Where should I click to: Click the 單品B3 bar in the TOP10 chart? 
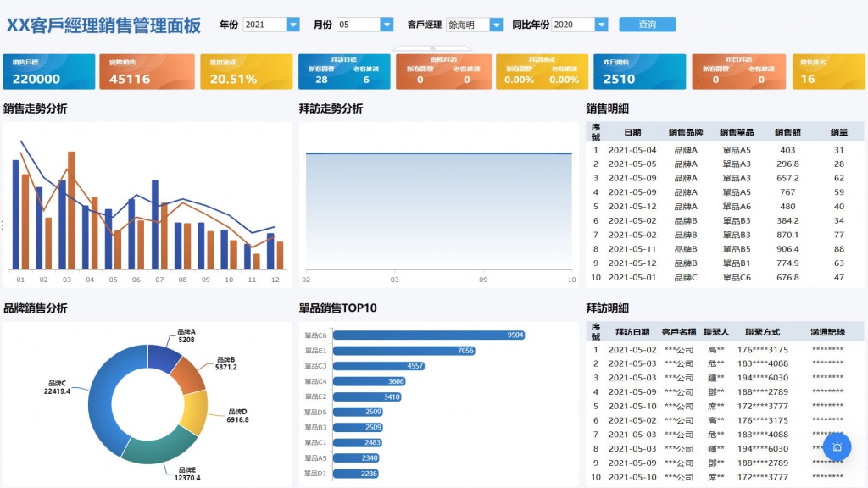point(358,427)
